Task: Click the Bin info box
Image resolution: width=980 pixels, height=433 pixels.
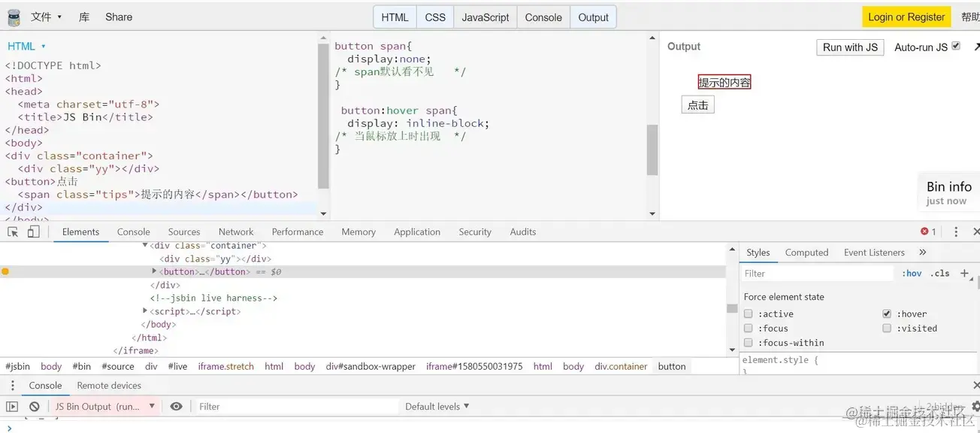Action: (x=948, y=192)
